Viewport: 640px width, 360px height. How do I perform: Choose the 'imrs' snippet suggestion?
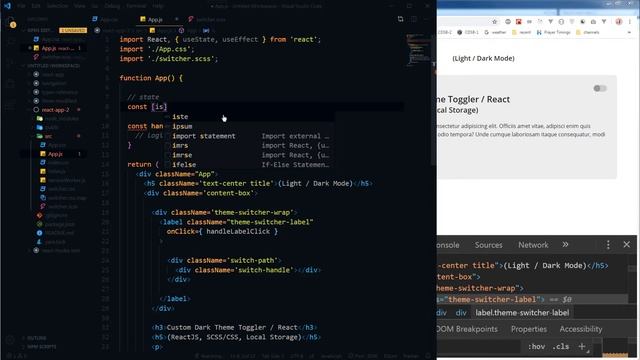tap(249, 145)
